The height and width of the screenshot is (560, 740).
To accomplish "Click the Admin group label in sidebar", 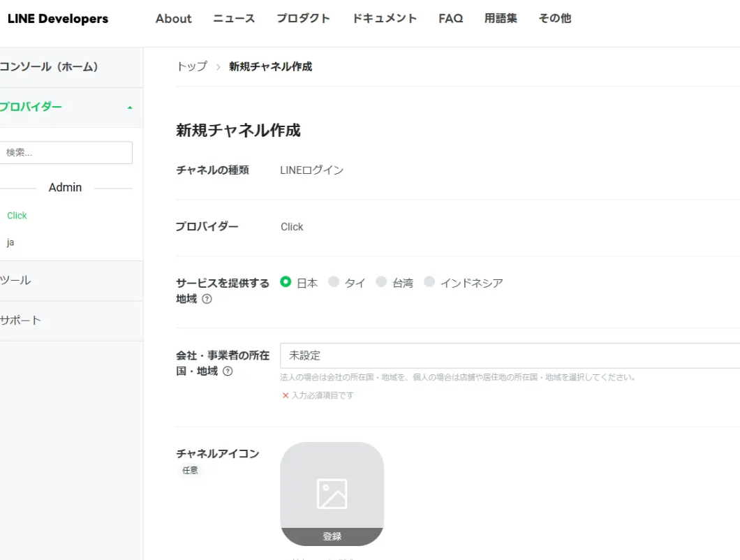I will pos(65,187).
